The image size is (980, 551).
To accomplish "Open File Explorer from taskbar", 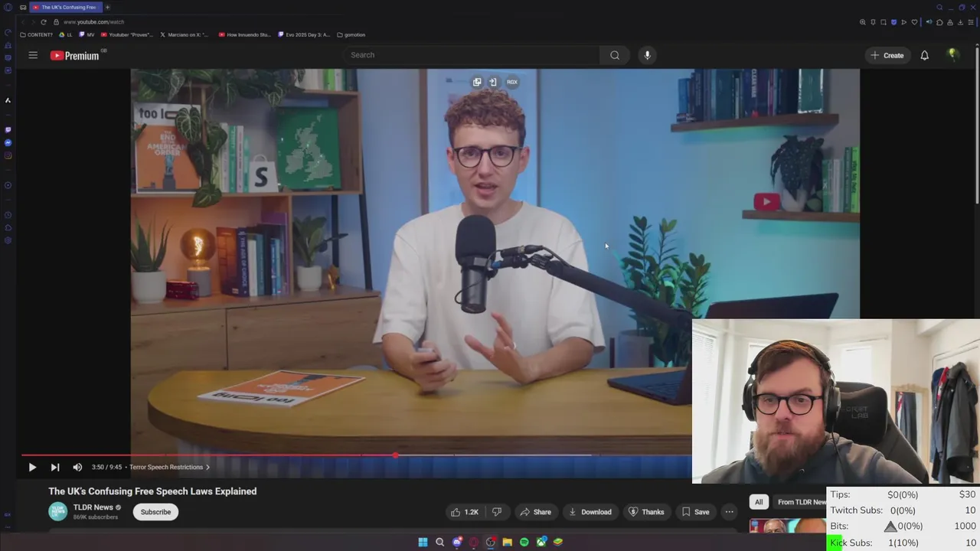I will click(507, 542).
